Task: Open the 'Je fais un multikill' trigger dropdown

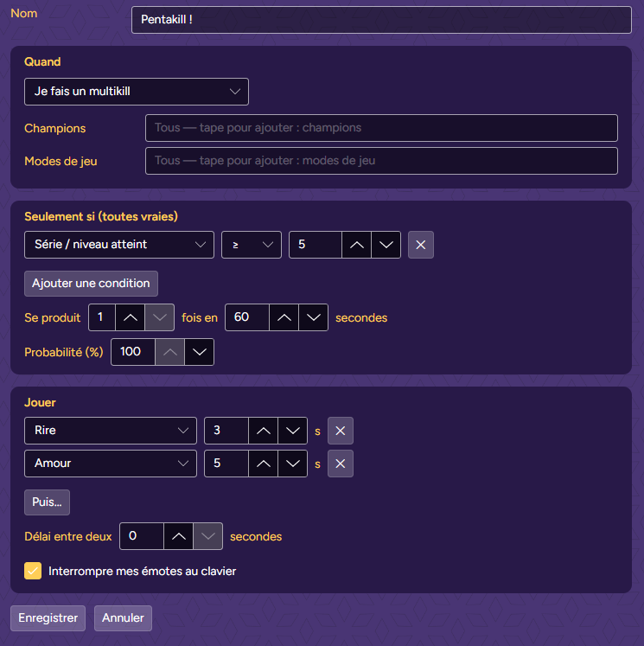Action: 137,92
